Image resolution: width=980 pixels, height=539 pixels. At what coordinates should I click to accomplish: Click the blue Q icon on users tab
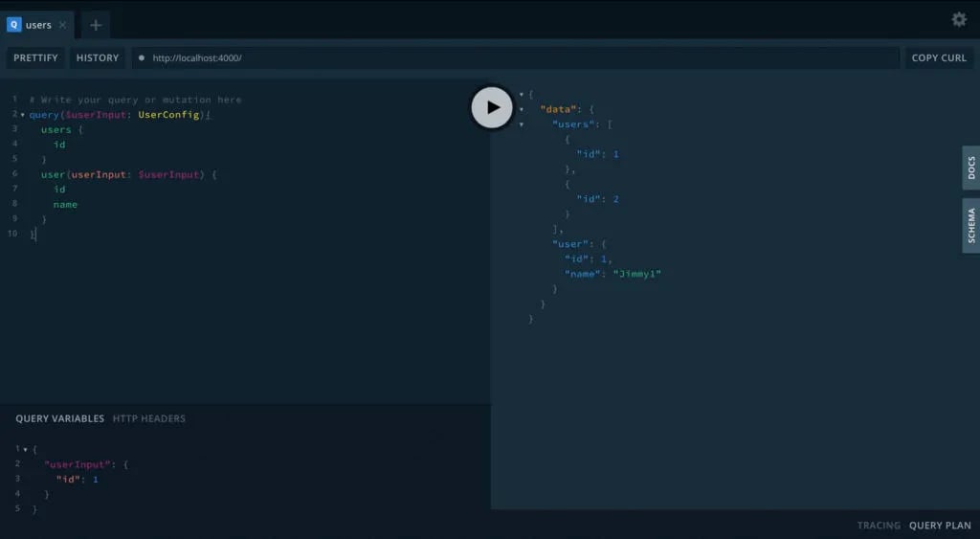coord(13,24)
